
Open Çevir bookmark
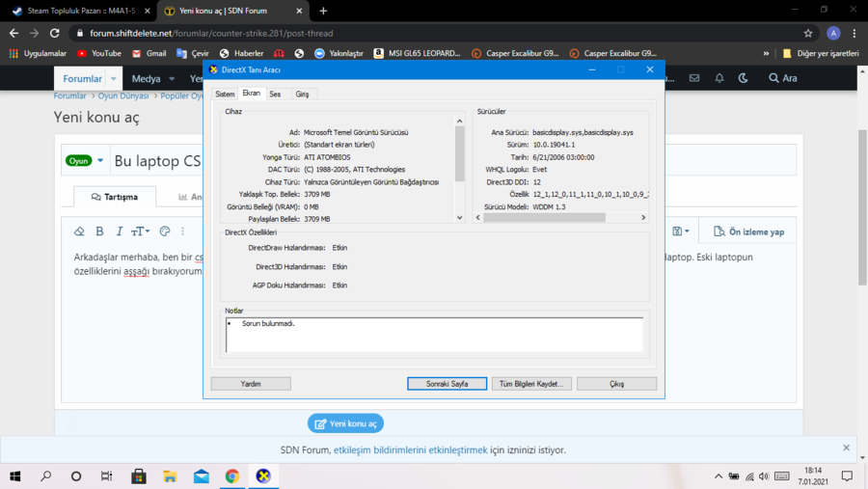193,53
